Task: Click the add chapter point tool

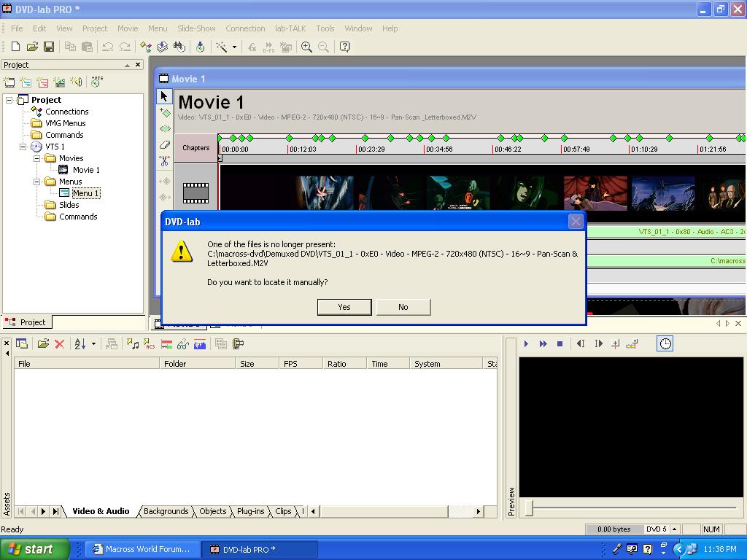Action: [165, 113]
